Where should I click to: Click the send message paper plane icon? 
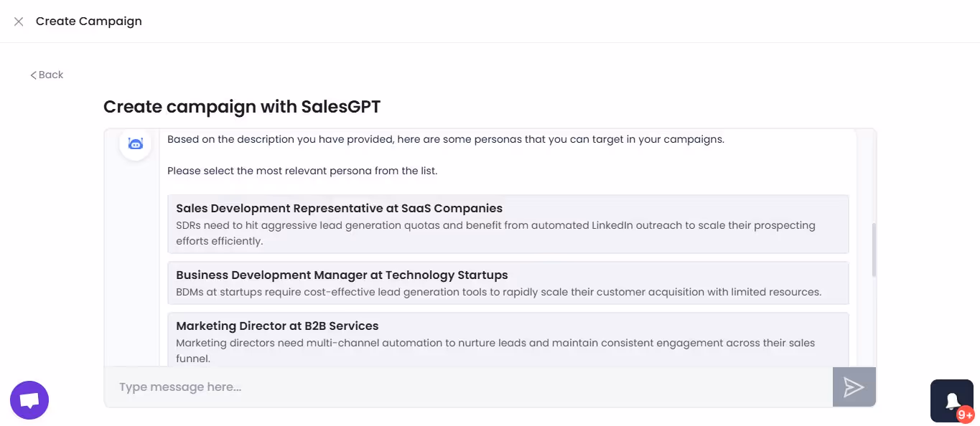[854, 387]
